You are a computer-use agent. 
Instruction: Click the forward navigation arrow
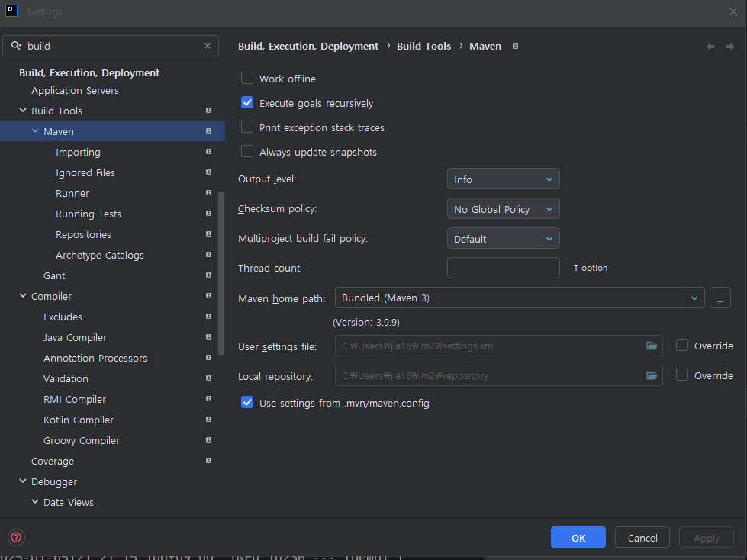[x=729, y=47]
